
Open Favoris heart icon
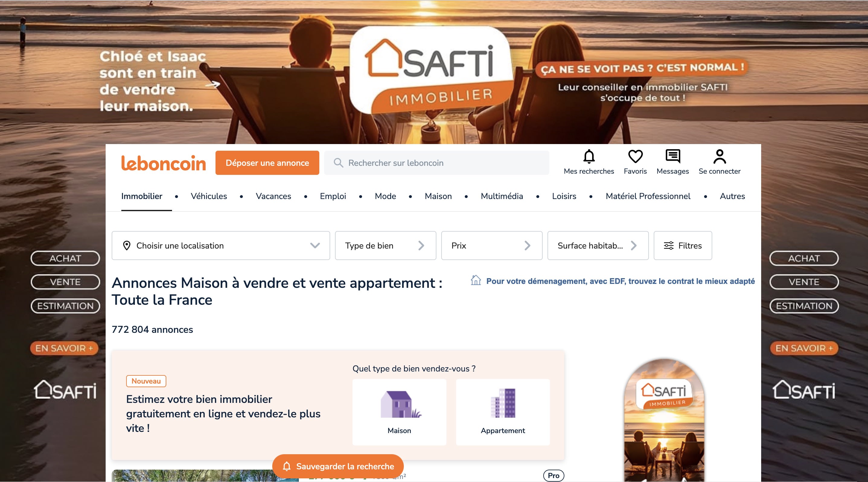635,156
